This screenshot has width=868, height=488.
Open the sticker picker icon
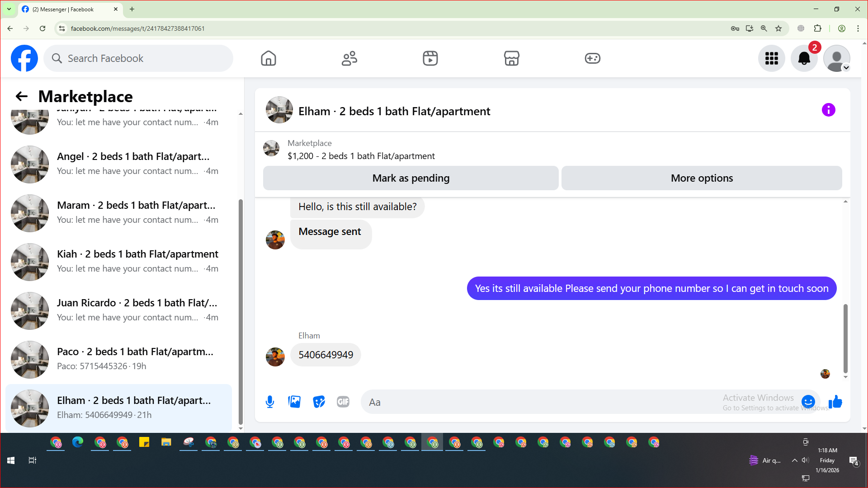319,402
